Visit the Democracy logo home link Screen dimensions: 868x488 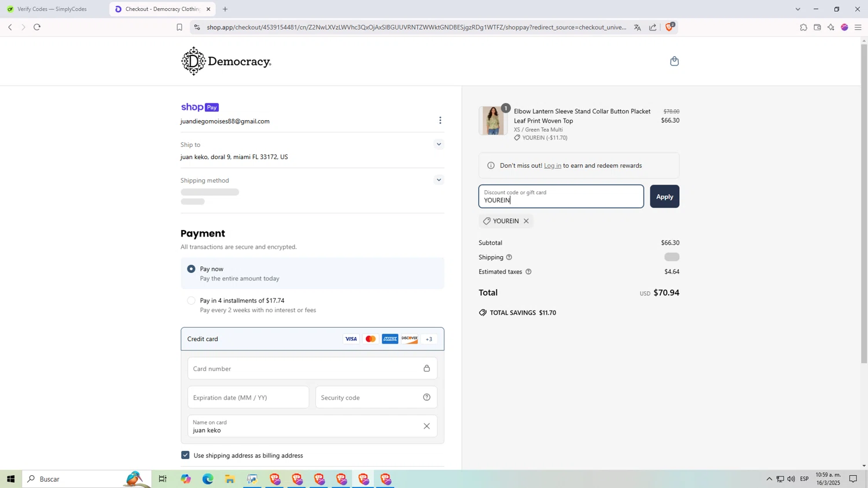click(226, 61)
